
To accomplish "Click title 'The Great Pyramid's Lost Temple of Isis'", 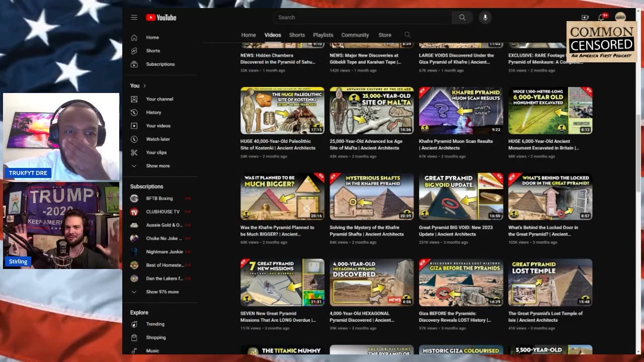I will tap(545, 317).
